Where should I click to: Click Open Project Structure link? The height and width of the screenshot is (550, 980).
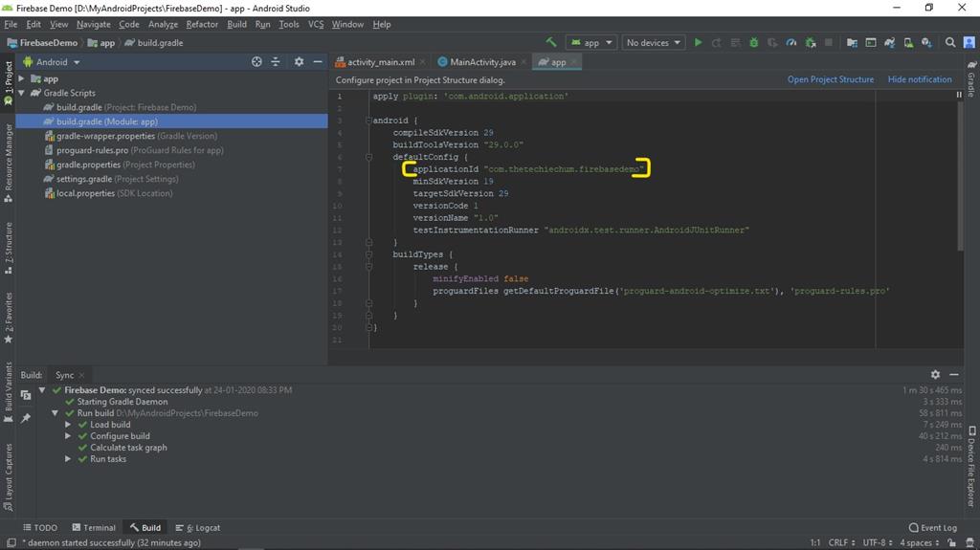[x=830, y=79]
